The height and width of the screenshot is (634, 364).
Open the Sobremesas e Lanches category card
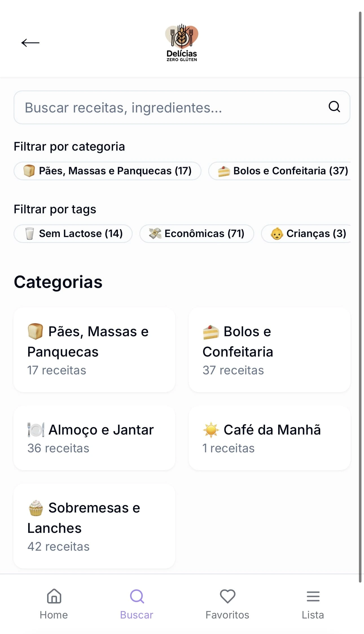click(x=94, y=526)
